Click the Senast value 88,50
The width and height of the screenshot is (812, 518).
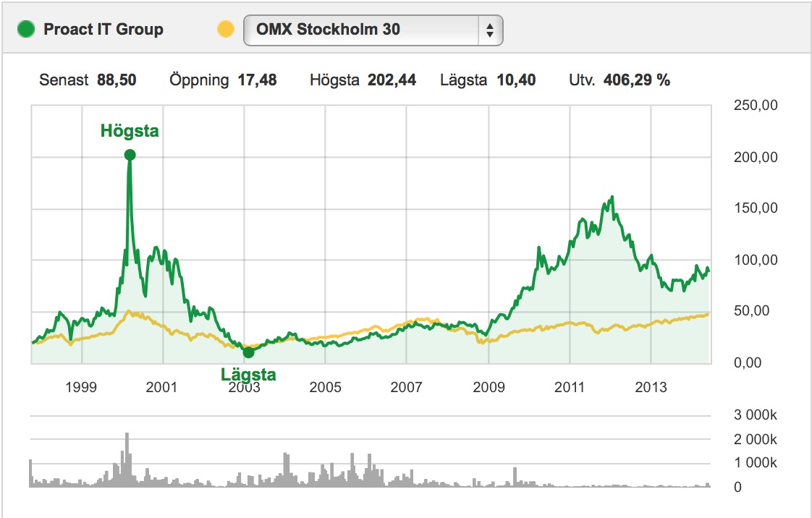click(x=117, y=80)
